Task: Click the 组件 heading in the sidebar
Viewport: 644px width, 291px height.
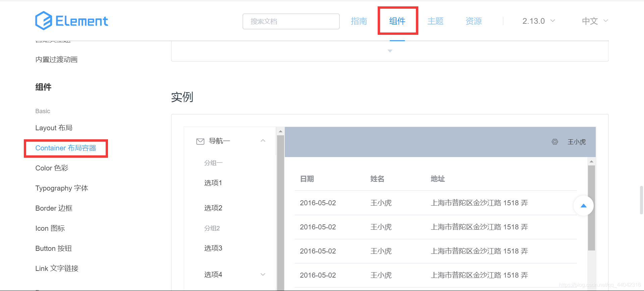Action: 43,87
